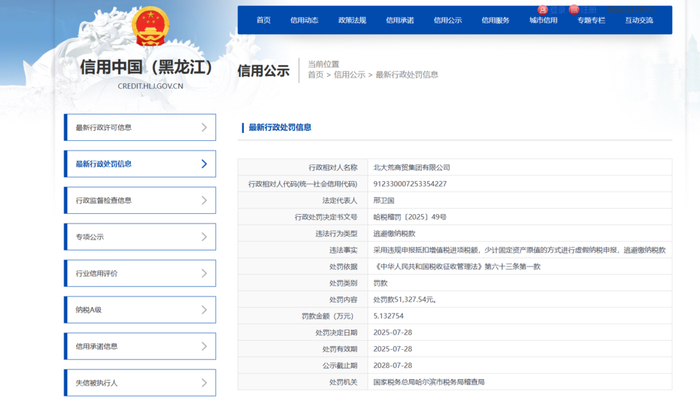
Task: Open 行业信用评价 in the sidebar
Action: point(140,273)
